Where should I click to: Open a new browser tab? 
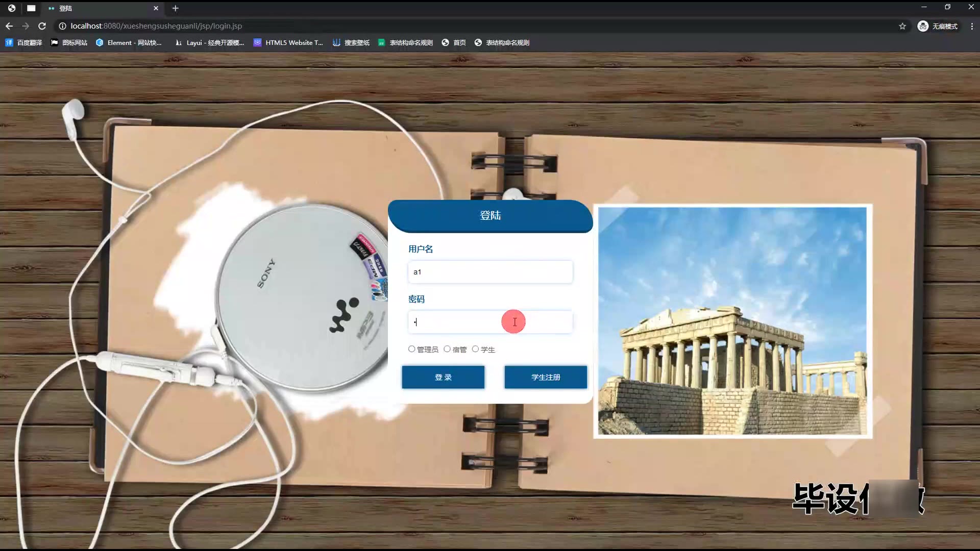[x=175, y=8]
